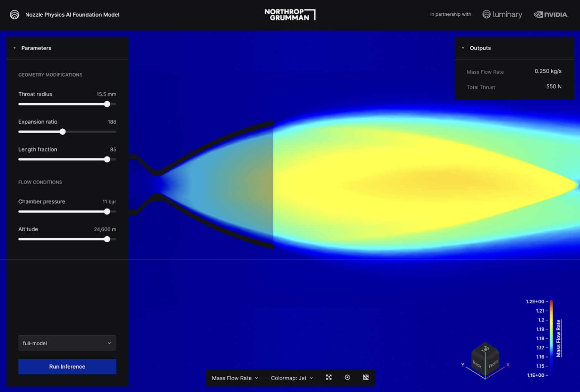Open the Colormap: Jet dropdown
The width and height of the screenshot is (580, 392).
pos(291,378)
